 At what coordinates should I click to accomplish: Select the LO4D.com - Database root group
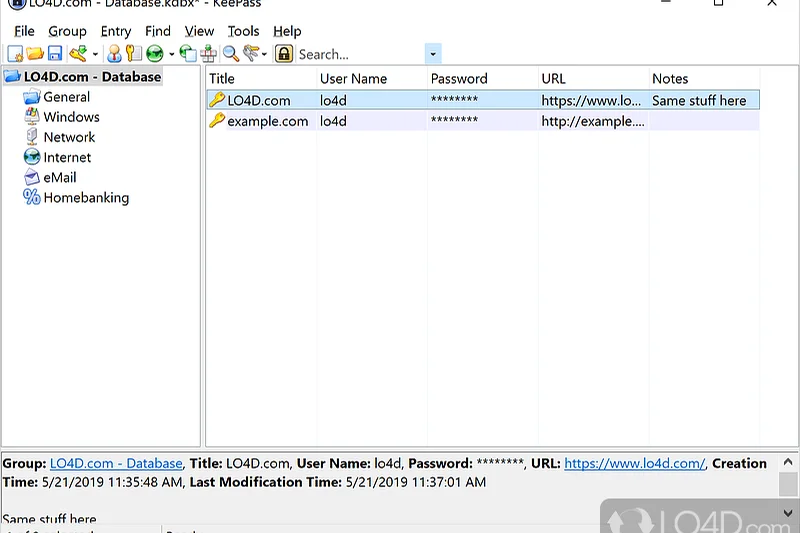tap(92, 77)
